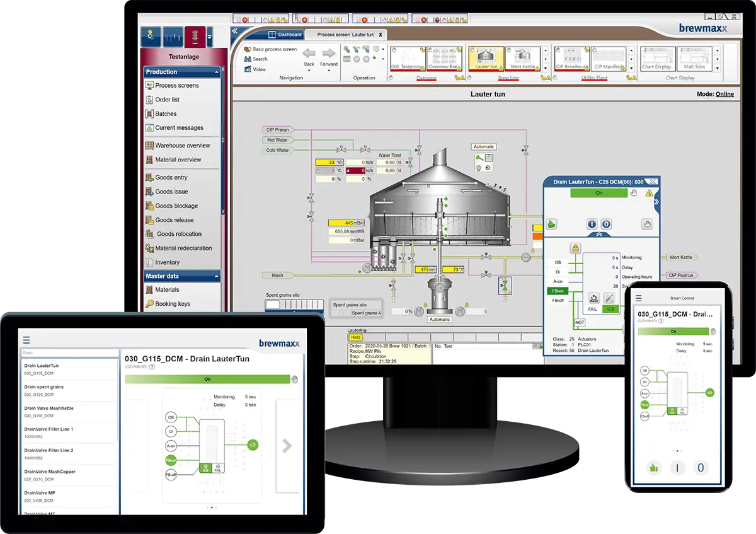Toggle the FB-off signal box in popup
This screenshot has width=756, height=534.
pyautogui.click(x=558, y=300)
